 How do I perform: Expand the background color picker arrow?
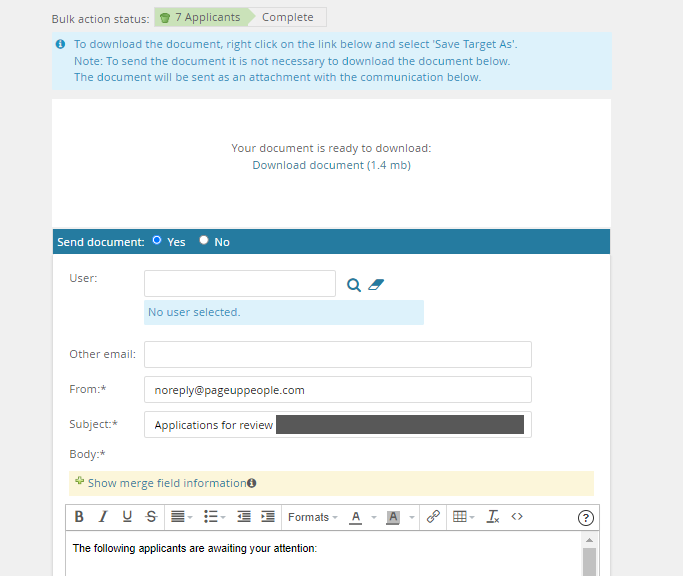[412, 517]
